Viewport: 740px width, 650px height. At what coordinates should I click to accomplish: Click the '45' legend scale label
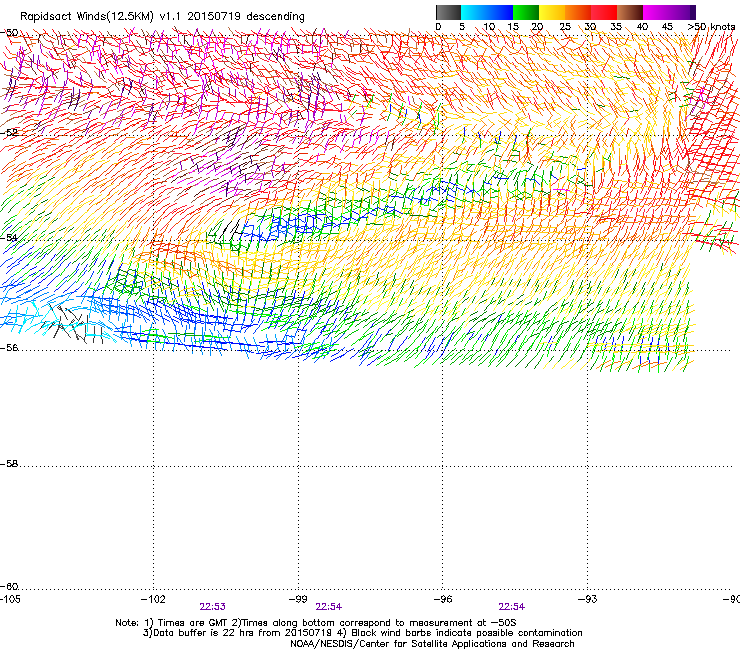click(x=667, y=26)
